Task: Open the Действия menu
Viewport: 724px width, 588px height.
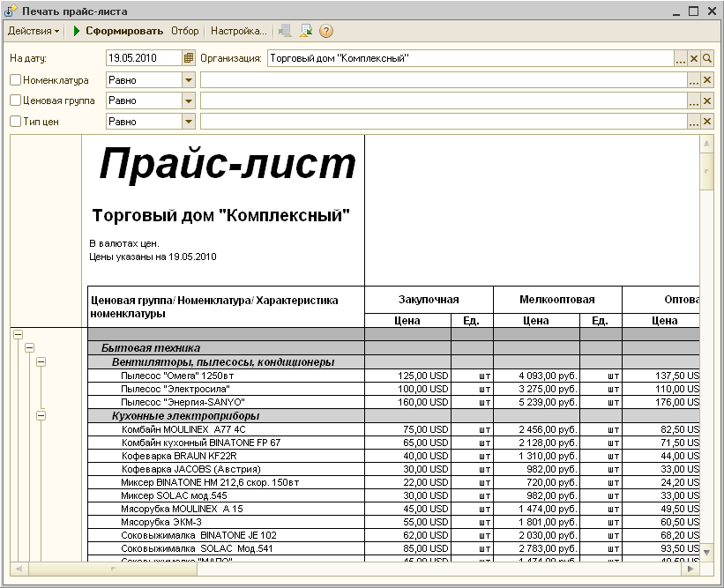Action: (x=34, y=31)
